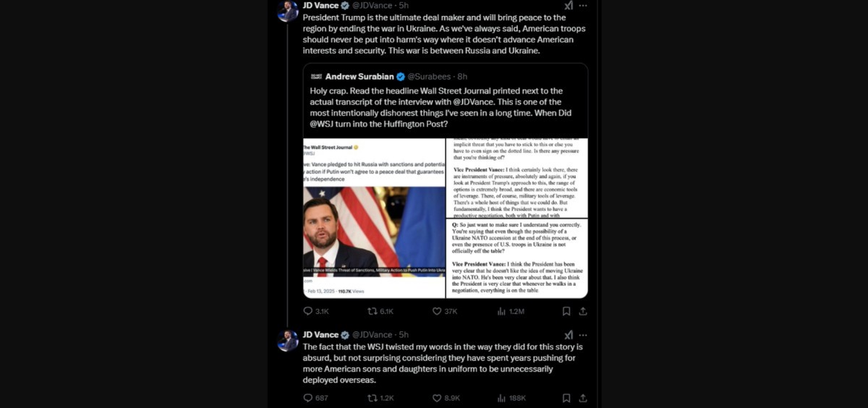Like the second tweet with 8.9K likes
The height and width of the screenshot is (408, 868).
tap(446, 398)
